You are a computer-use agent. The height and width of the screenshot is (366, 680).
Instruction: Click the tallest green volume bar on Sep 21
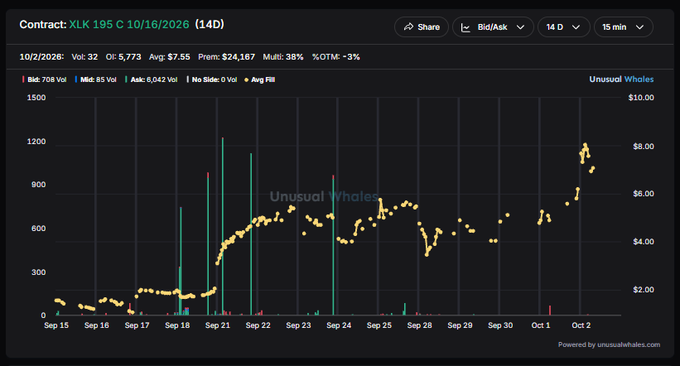222,226
